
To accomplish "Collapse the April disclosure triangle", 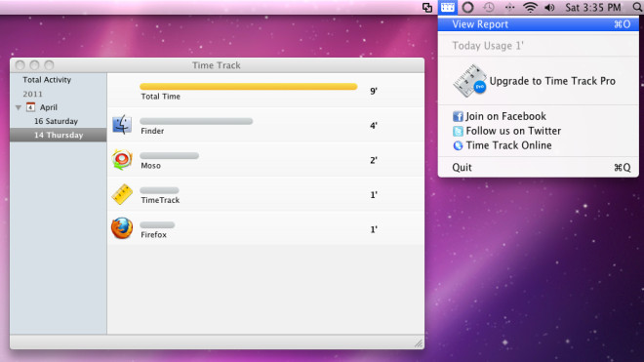I will click(x=19, y=107).
